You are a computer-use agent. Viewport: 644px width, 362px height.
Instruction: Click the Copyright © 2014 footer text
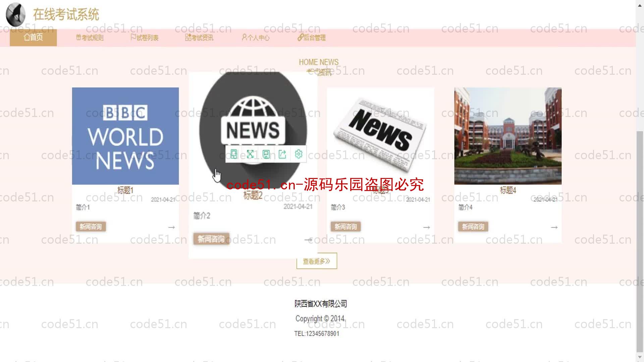[321, 318]
